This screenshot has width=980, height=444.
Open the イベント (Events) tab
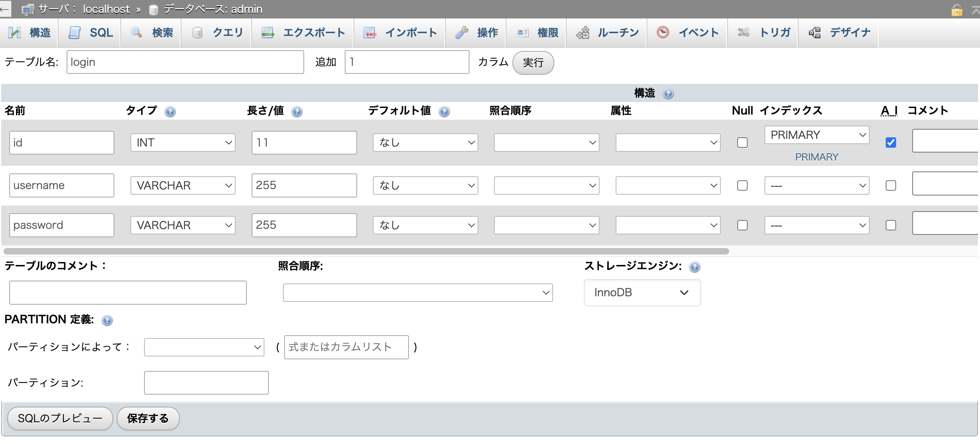coord(687,33)
